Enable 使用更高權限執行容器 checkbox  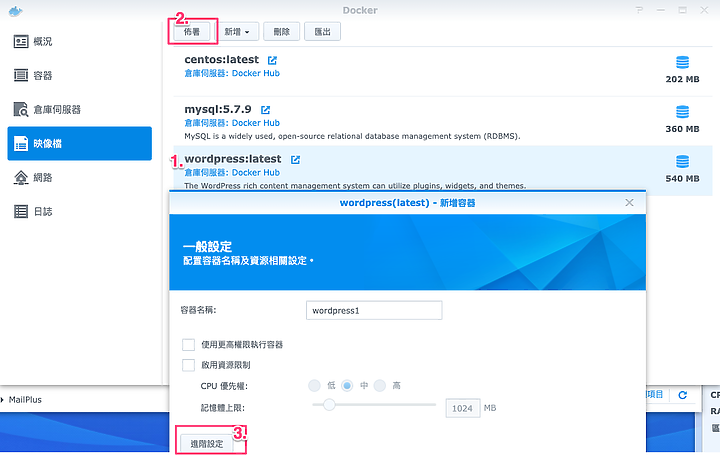(x=188, y=345)
